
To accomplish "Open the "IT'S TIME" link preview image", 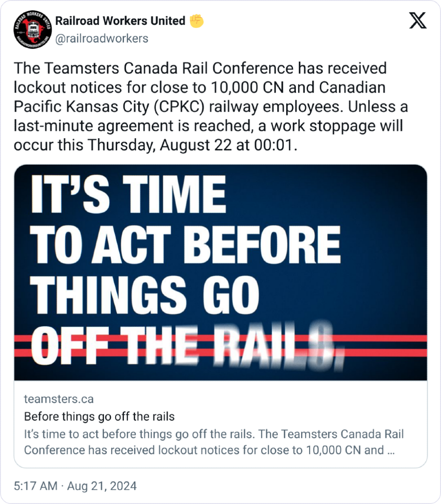I will (x=220, y=272).
